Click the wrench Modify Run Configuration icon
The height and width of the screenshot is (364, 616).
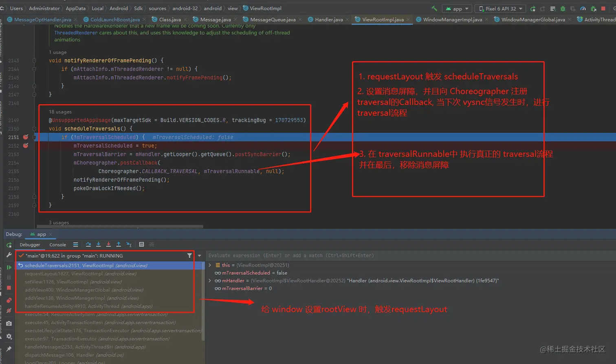pos(9,255)
